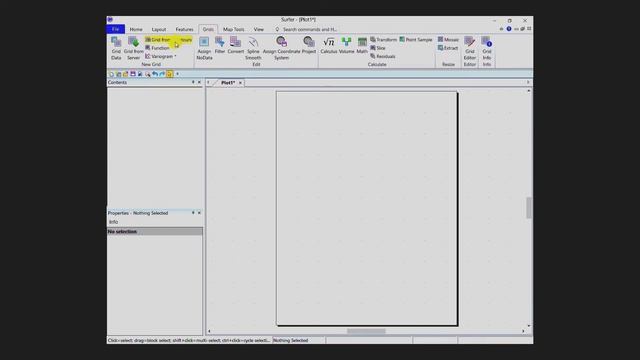Toggle auto-hide pin on Properties panel

(x=193, y=213)
